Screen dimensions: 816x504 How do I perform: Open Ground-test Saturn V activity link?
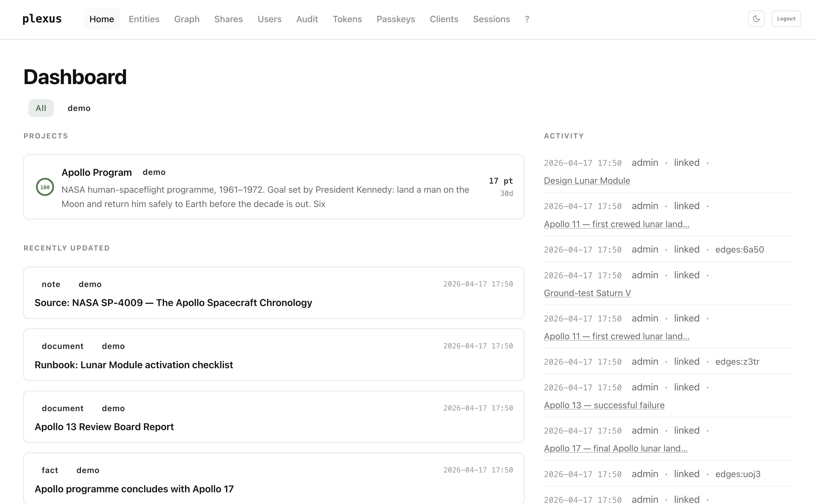(587, 293)
